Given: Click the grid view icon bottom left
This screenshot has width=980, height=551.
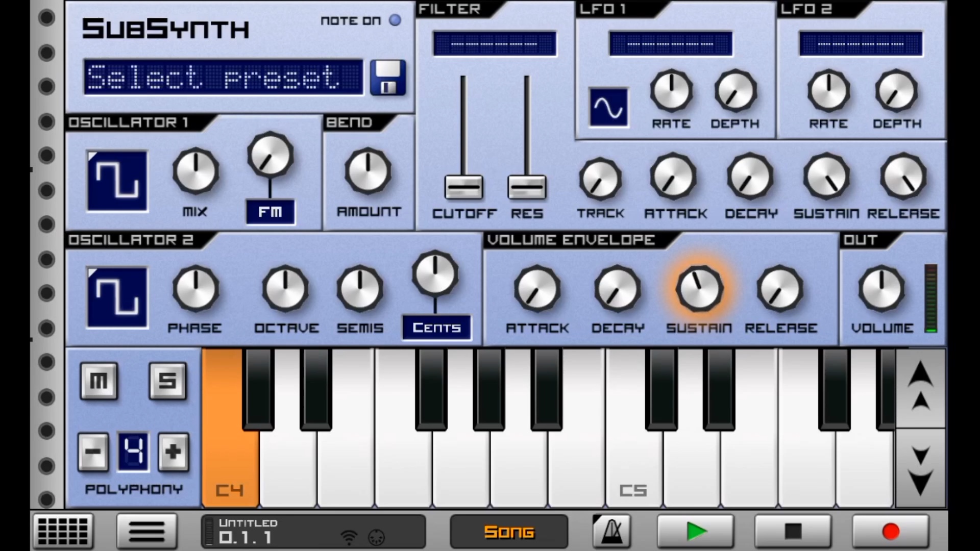Looking at the screenshot, I should coord(63,532).
